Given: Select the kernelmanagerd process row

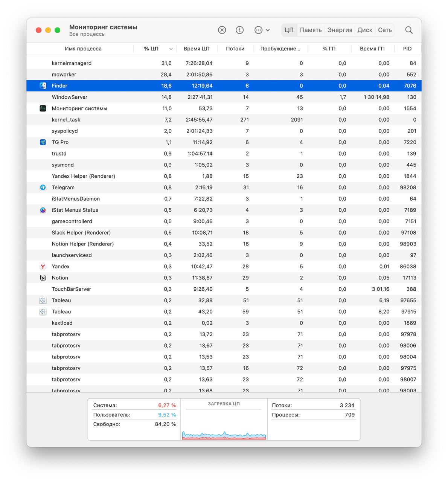Looking at the screenshot, I should pos(224,63).
